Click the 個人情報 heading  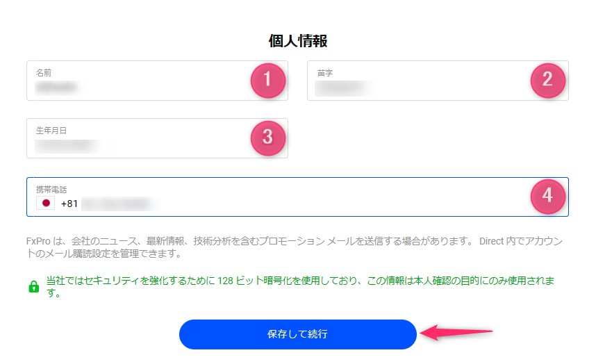297,41
